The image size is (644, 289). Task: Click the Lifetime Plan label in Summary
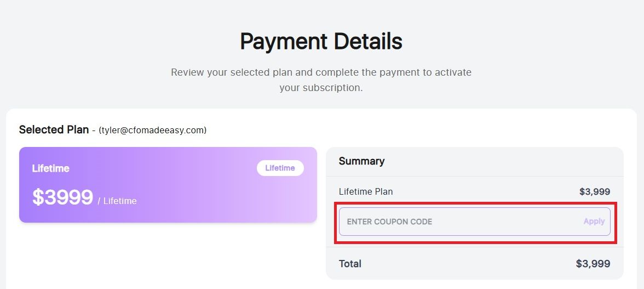[366, 192]
